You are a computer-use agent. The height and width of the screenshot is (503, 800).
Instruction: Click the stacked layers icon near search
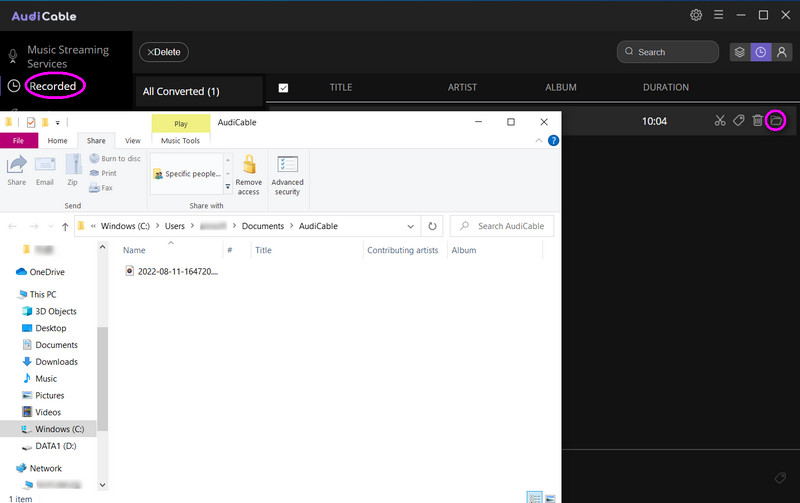click(x=740, y=52)
